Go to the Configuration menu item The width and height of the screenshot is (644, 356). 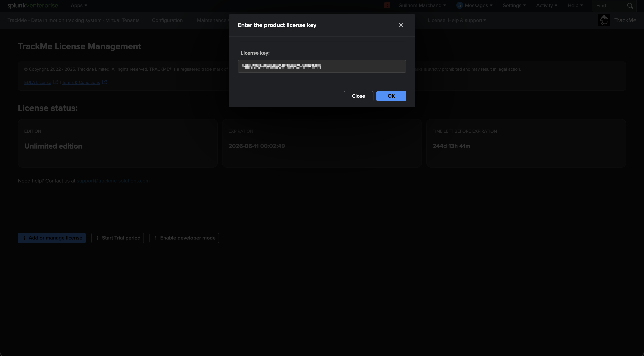pos(167,20)
